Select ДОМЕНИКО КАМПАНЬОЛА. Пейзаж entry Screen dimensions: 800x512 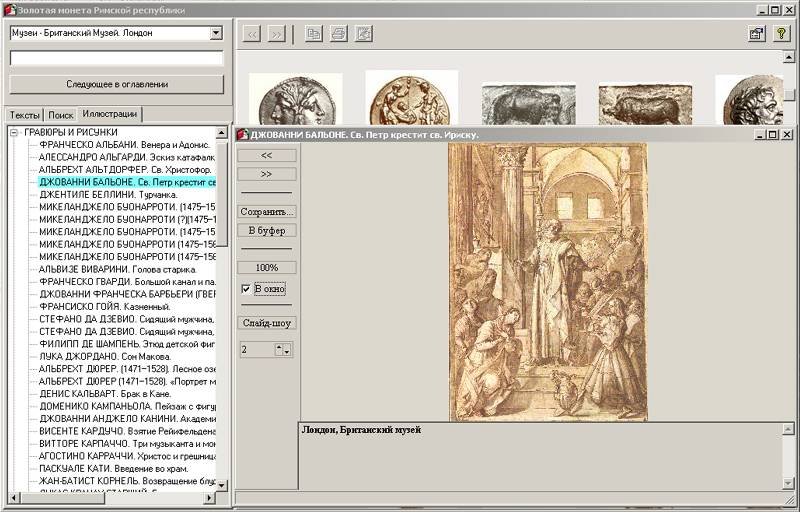click(127, 406)
